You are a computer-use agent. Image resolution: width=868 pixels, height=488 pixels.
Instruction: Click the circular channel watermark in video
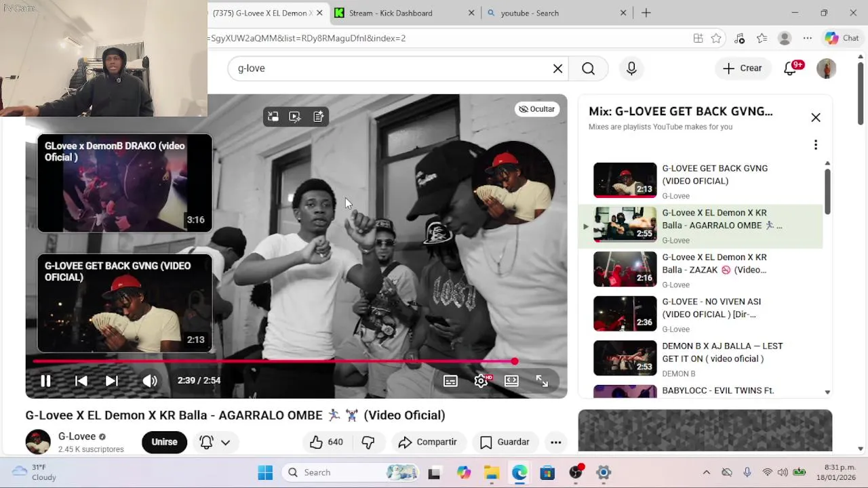(x=515, y=181)
